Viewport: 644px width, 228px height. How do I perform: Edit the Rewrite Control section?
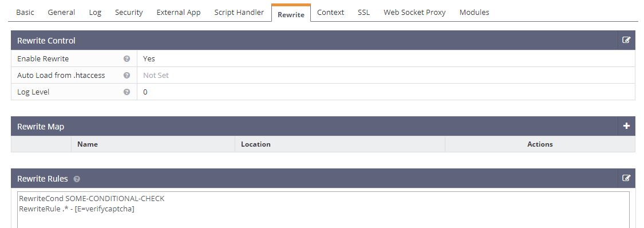tap(626, 40)
